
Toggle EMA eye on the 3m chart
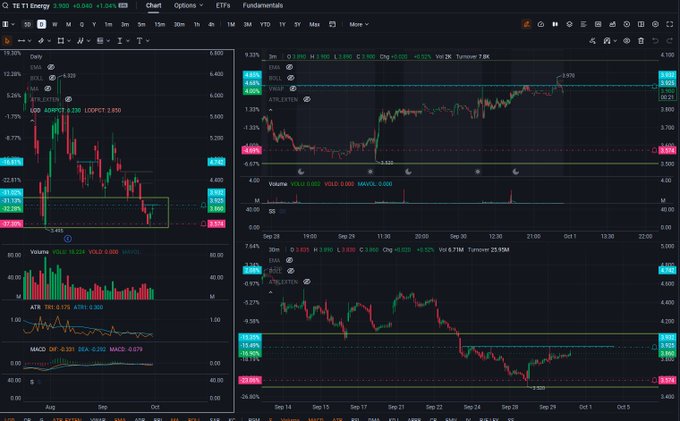coord(289,67)
